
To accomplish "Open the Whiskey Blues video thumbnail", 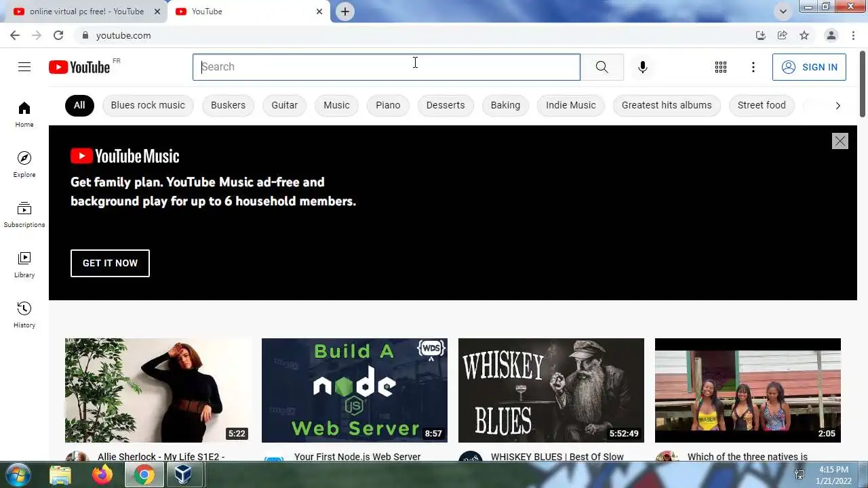I will pos(551,390).
